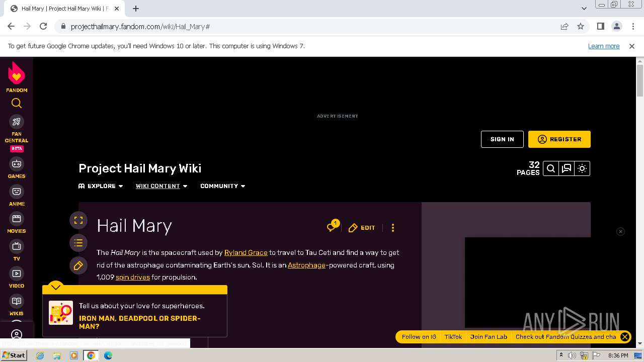Expand the Wiki Content menu
Viewport: 644px width, 362px height.
[x=162, y=186]
